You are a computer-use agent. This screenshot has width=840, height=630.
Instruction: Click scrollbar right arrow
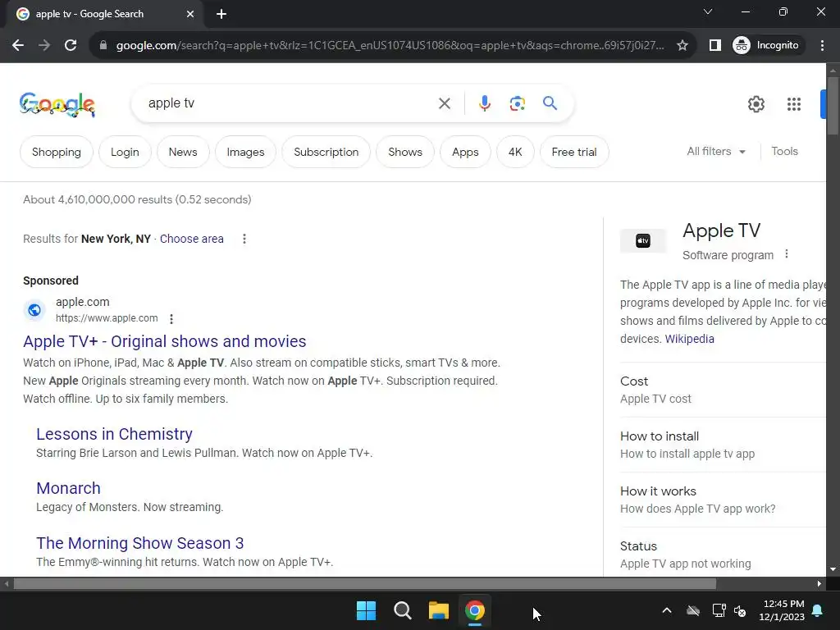819,583
